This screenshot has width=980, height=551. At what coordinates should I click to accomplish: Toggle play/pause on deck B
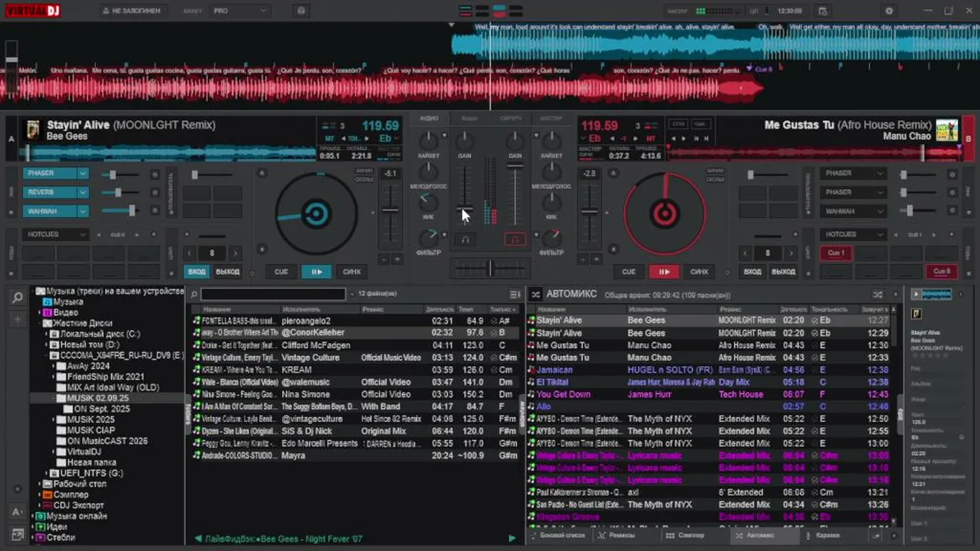(665, 271)
